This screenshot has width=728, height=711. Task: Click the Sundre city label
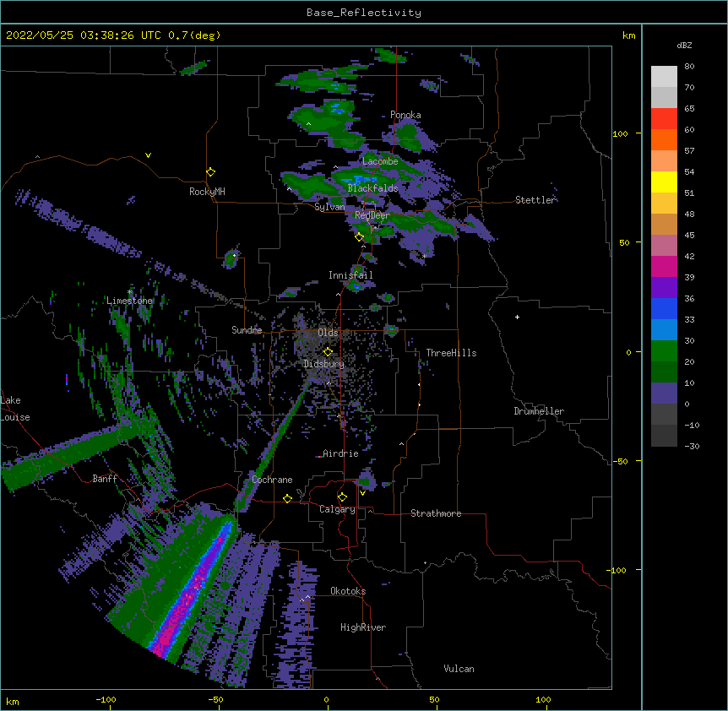click(247, 330)
